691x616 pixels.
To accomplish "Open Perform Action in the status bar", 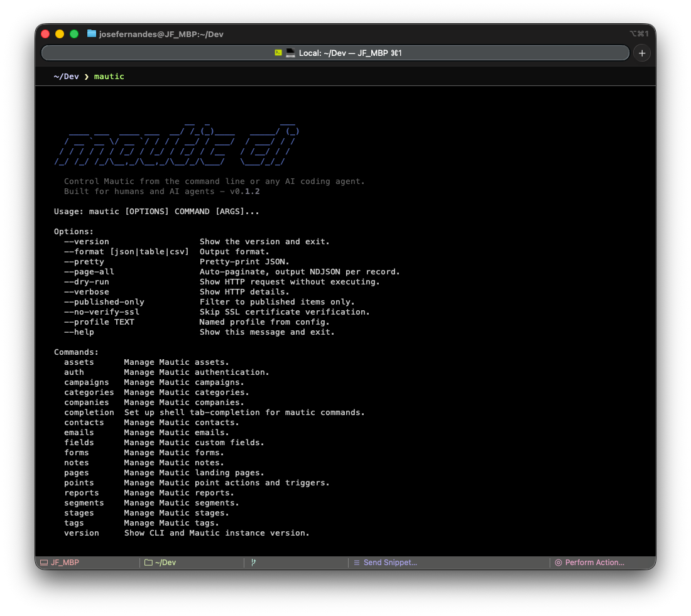I will (590, 562).
